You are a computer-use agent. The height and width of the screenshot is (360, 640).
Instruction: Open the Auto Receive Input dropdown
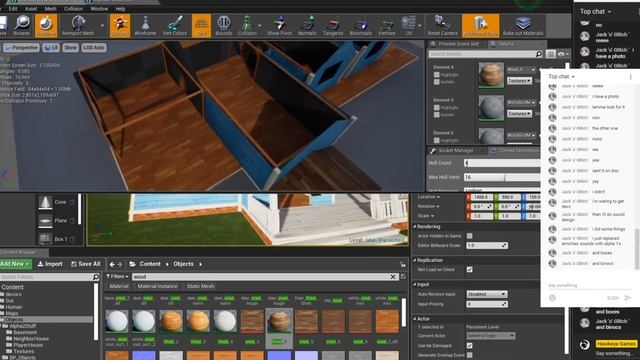pos(487,294)
